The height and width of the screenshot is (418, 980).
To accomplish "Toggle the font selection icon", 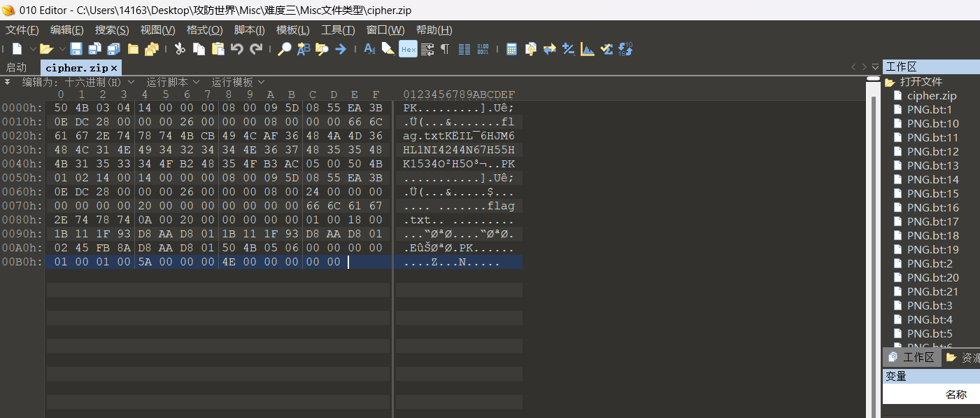I will coord(369,49).
